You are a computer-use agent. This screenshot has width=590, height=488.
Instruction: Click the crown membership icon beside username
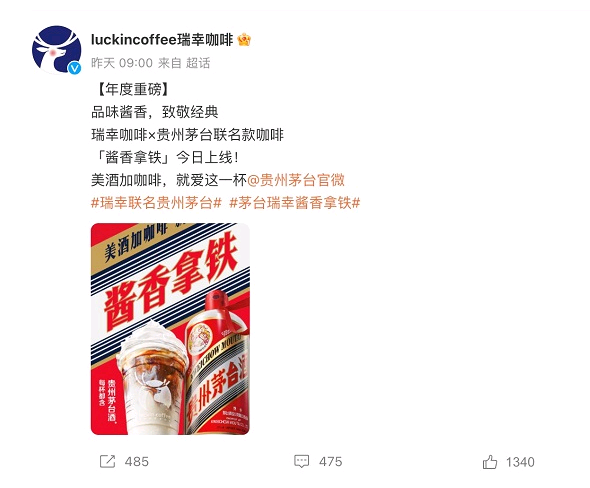[x=244, y=40]
